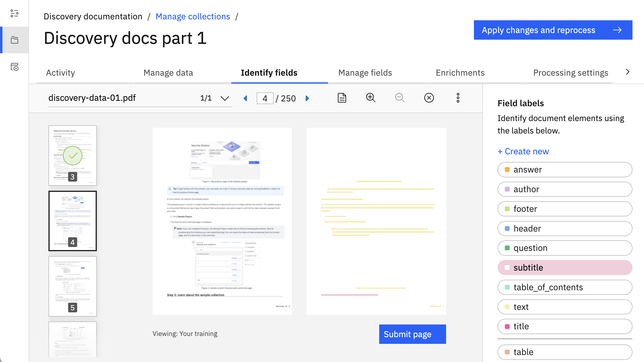
Task: Go back a page with left arrow
Action: pyautogui.click(x=245, y=98)
